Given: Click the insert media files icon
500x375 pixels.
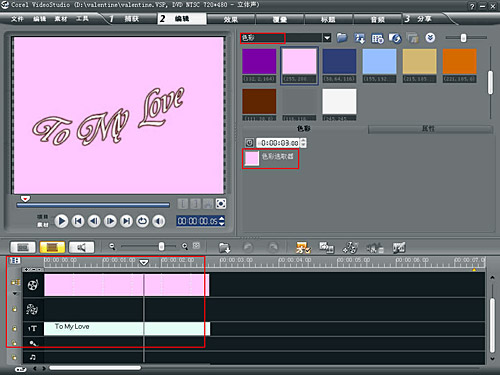Looking at the screenshot, I should tap(224, 248).
